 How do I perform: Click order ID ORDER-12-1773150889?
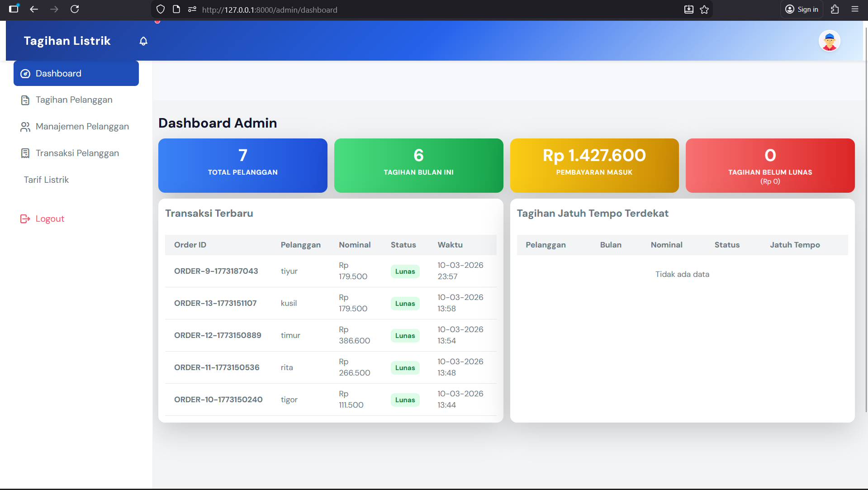[218, 335]
